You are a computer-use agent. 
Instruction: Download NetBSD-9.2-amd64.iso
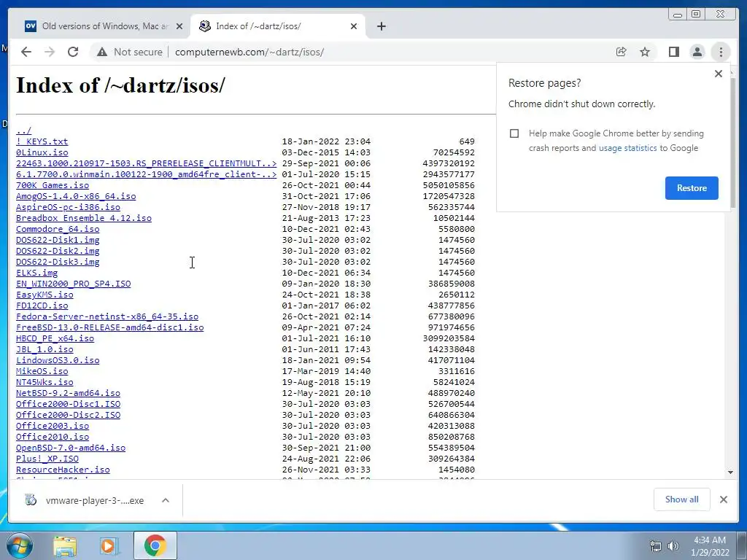pos(68,393)
